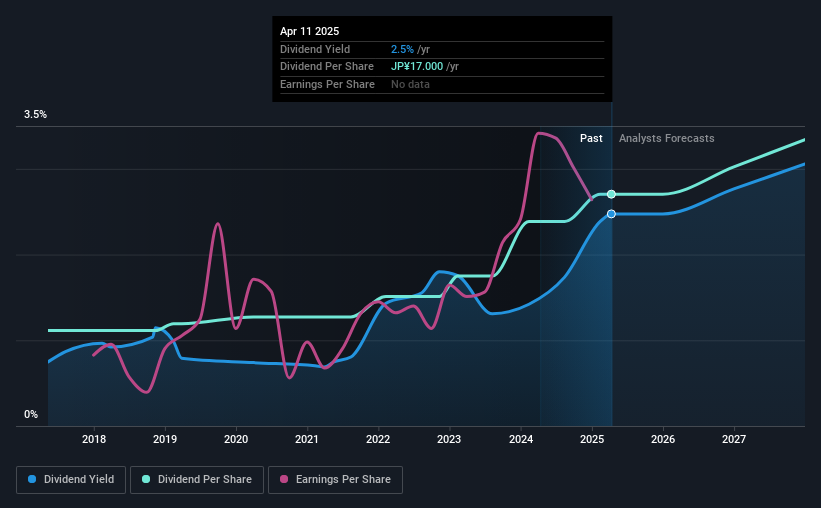Click the 3.5% y-axis label
821x508 pixels.
pos(35,114)
